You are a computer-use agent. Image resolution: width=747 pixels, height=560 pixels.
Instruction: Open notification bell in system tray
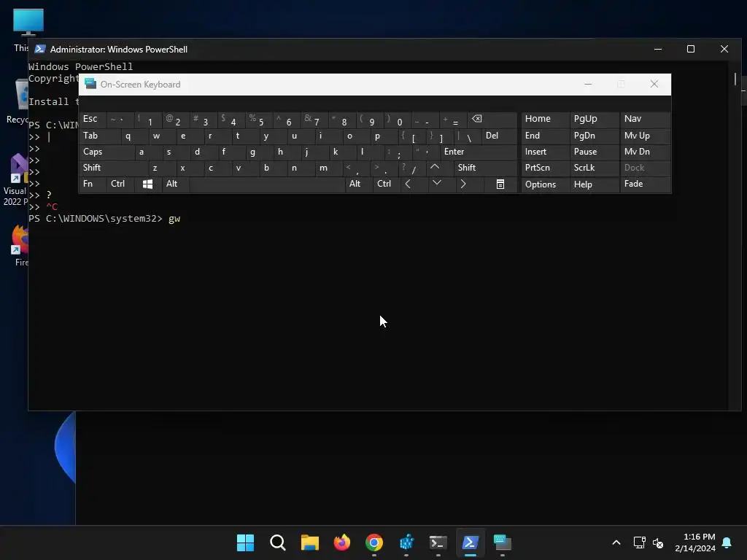click(727, 542)
